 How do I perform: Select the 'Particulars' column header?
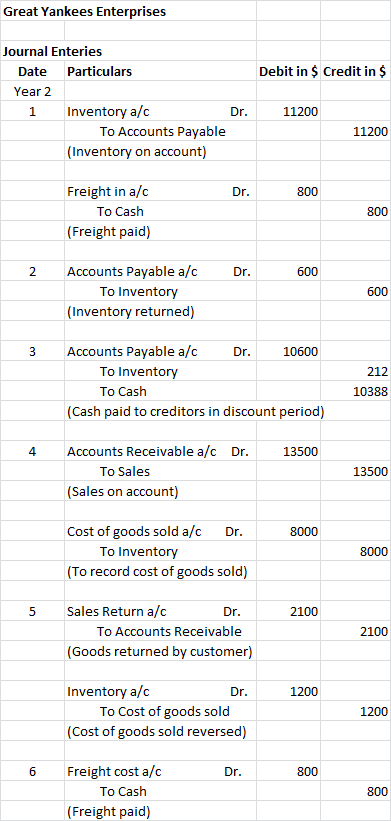(x=99, y=72)
